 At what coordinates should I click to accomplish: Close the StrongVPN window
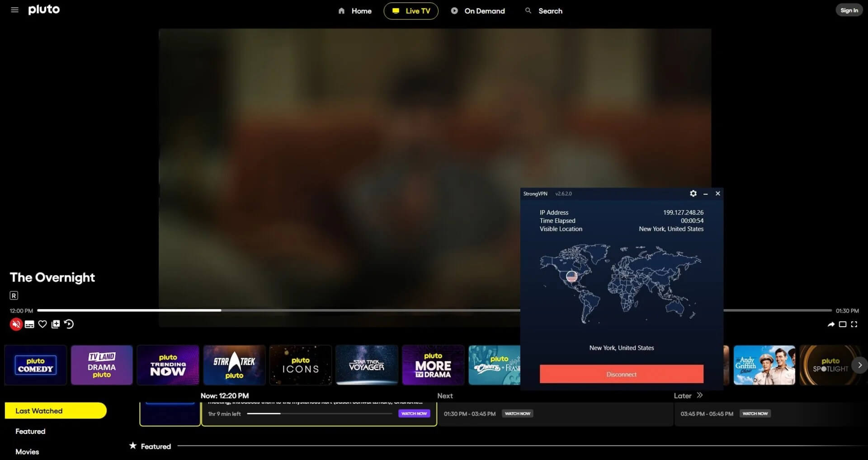[x=717, y=193]
